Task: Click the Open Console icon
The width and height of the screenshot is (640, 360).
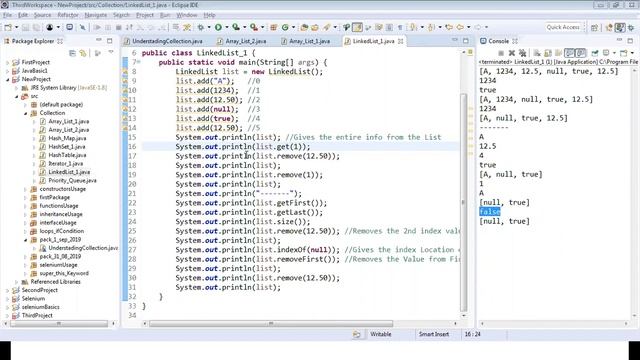Action: click(623, 53)
